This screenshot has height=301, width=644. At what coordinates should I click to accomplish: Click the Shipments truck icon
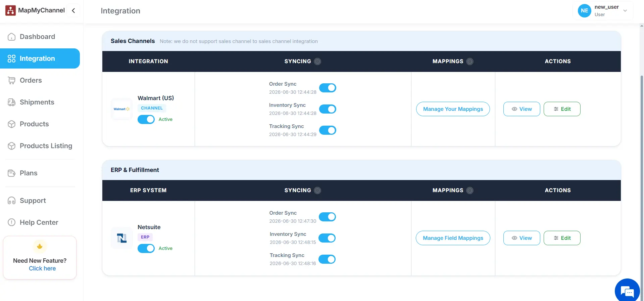pos(11,102)
